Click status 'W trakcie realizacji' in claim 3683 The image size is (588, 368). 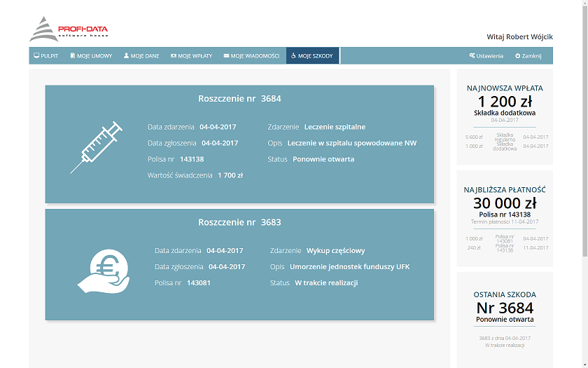[x=326, y=282]
